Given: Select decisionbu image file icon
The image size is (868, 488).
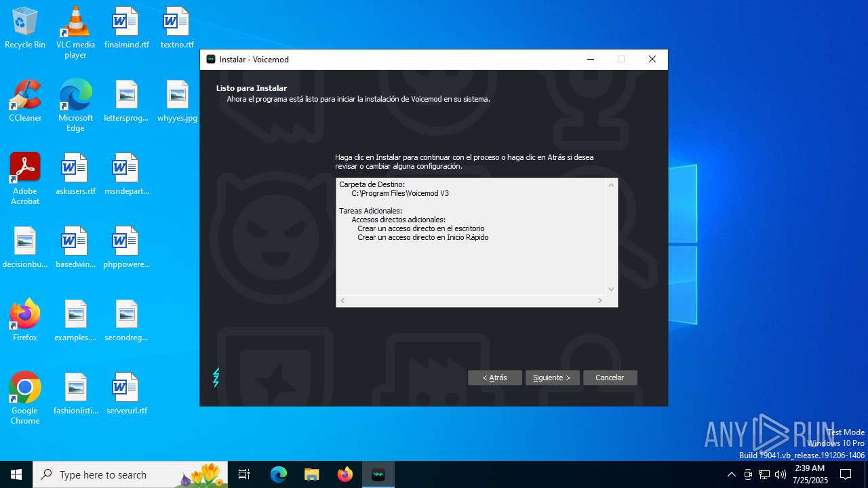Looking at the screenshot, I should pyautogui.click(x=25, y=248).
